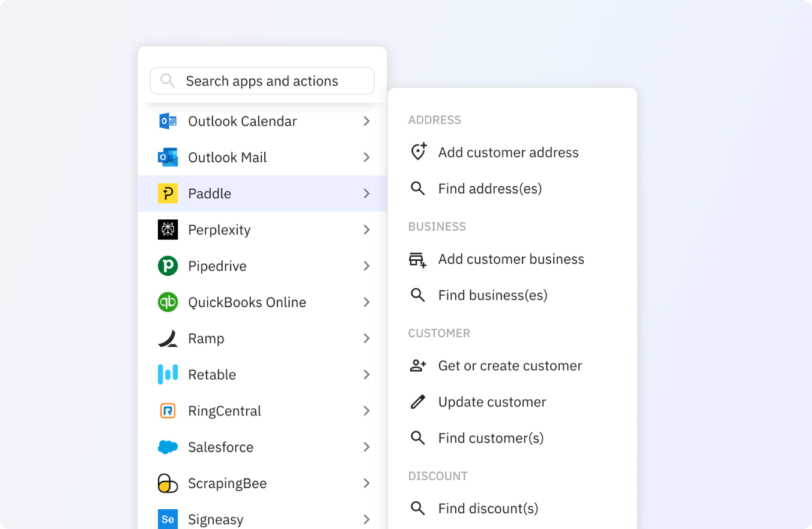Image resolution: width=812 pixels, height=529 pixels.
Task: Focus the Search apps and actions field
Action: (262, 81)
